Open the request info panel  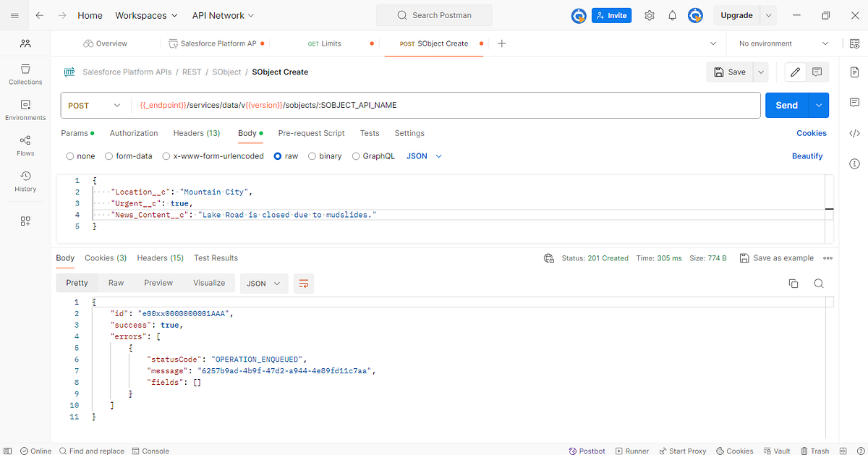coord(854,163)
